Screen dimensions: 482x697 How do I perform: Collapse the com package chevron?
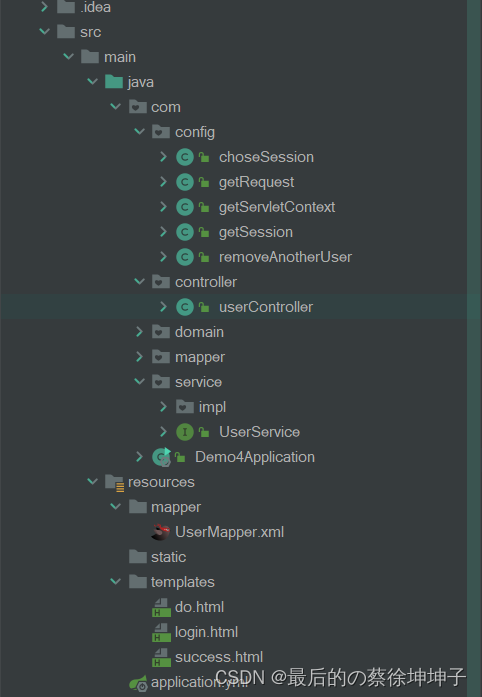(116, 107)
